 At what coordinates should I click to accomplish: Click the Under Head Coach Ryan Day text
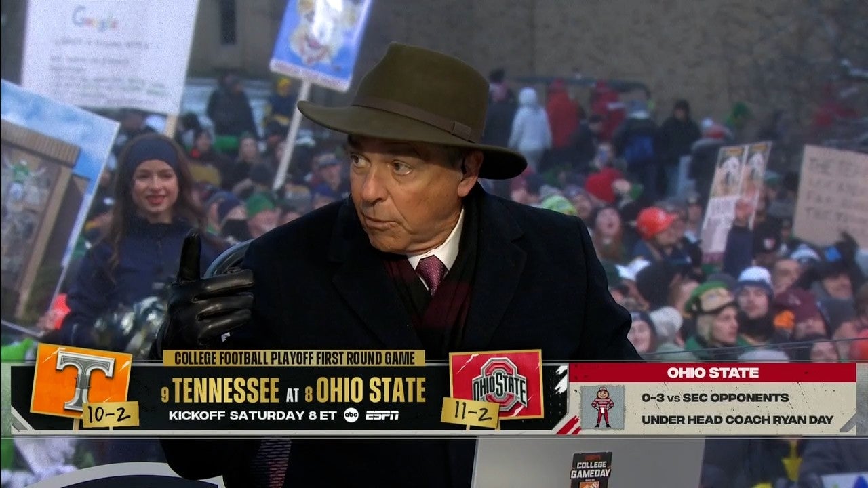click(737, 420)
